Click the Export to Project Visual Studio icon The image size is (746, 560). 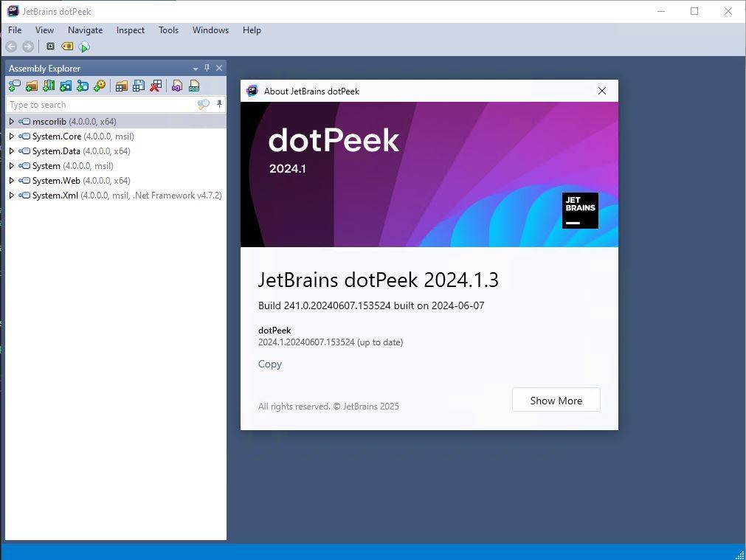tap(177, 86)
